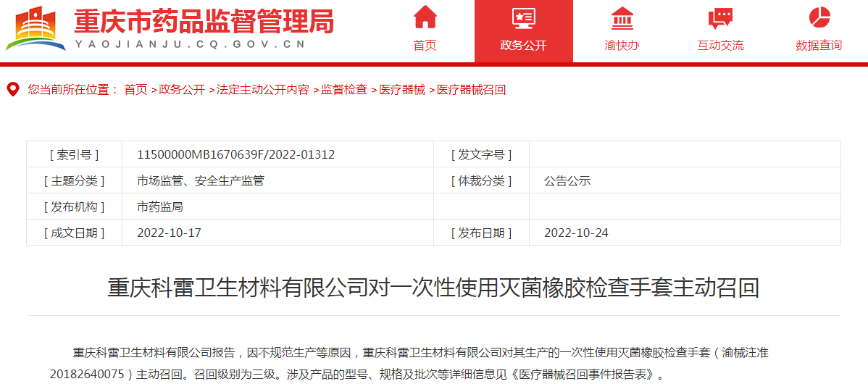Image resolution: width=868 pixels, height=384 pixels.
Task: Click the monitor icon above 政务公开
Action: coord(523,17)
